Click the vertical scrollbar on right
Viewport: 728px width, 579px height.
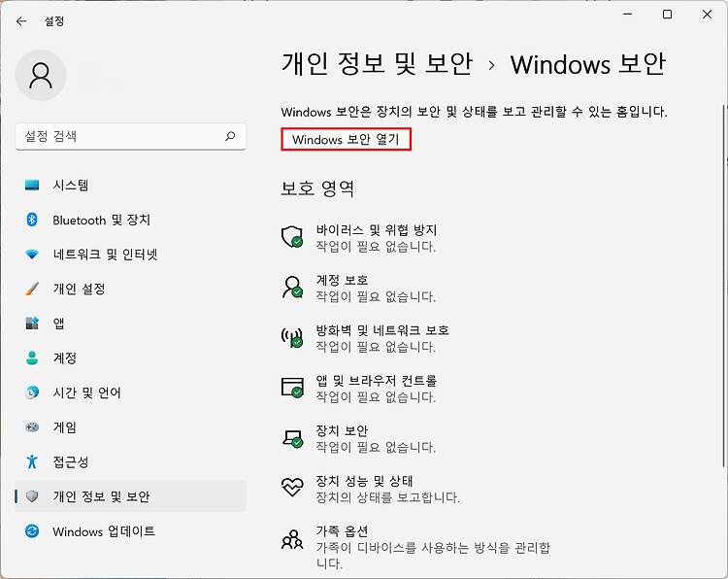coord(724,286)
